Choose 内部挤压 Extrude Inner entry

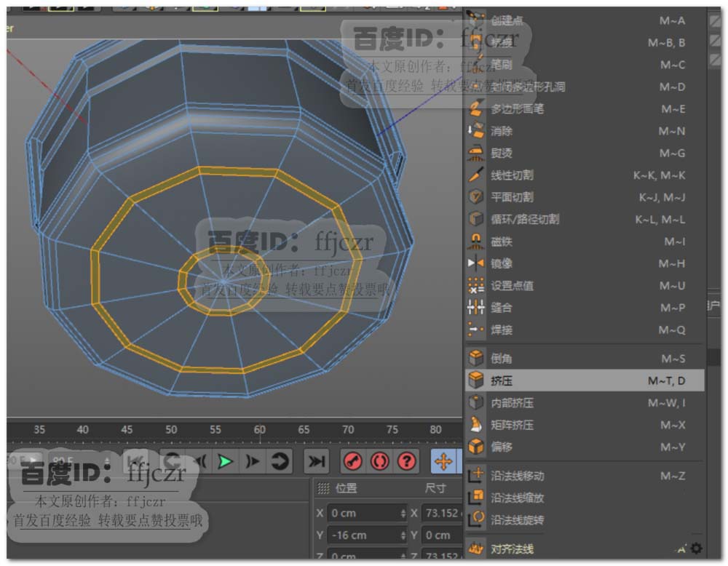point(585,403)
